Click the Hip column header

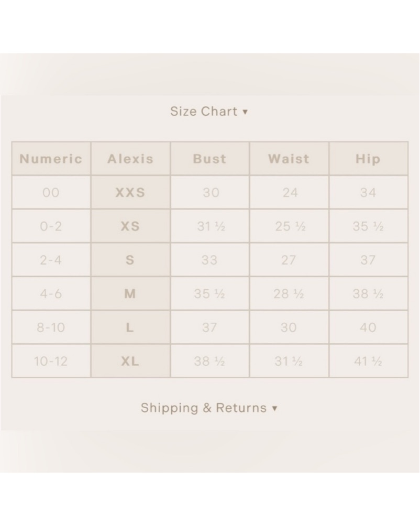(368, 159)
